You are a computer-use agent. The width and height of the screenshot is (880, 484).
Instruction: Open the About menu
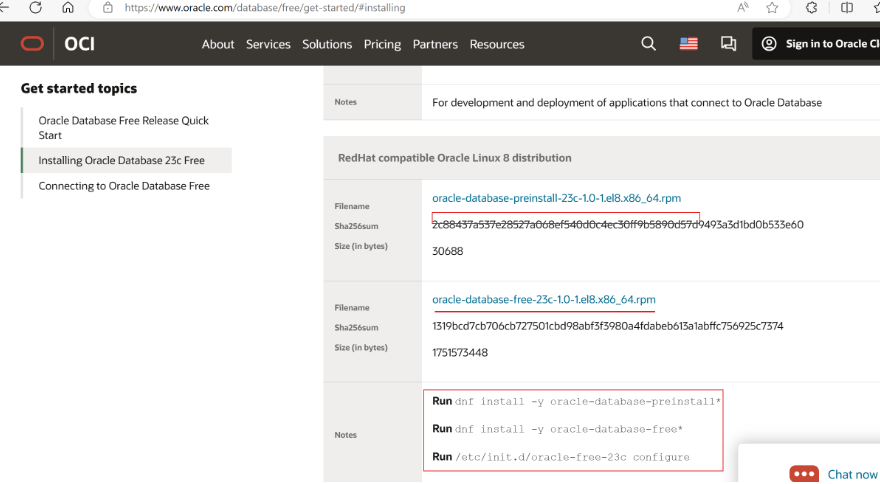click(x=218, y=44)
